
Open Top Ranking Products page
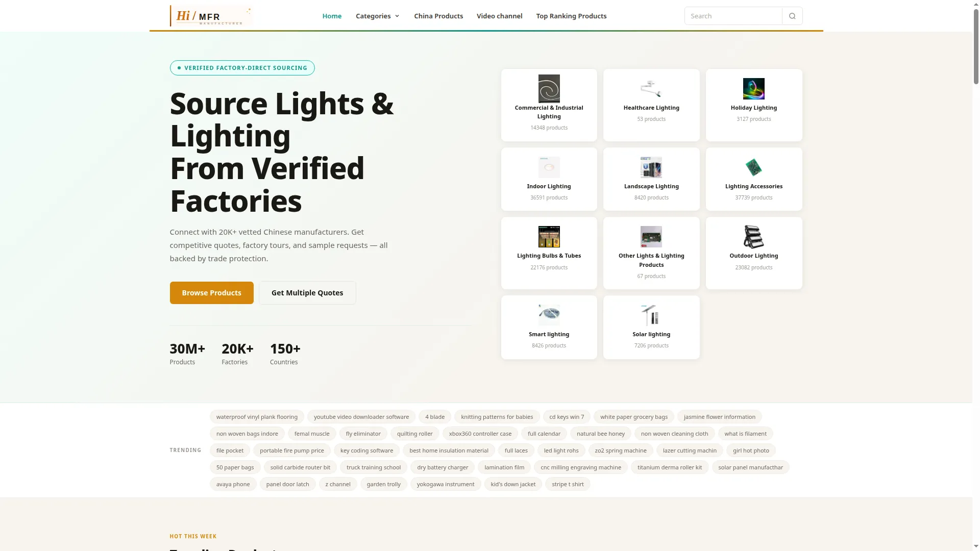[x=571, y=16]
